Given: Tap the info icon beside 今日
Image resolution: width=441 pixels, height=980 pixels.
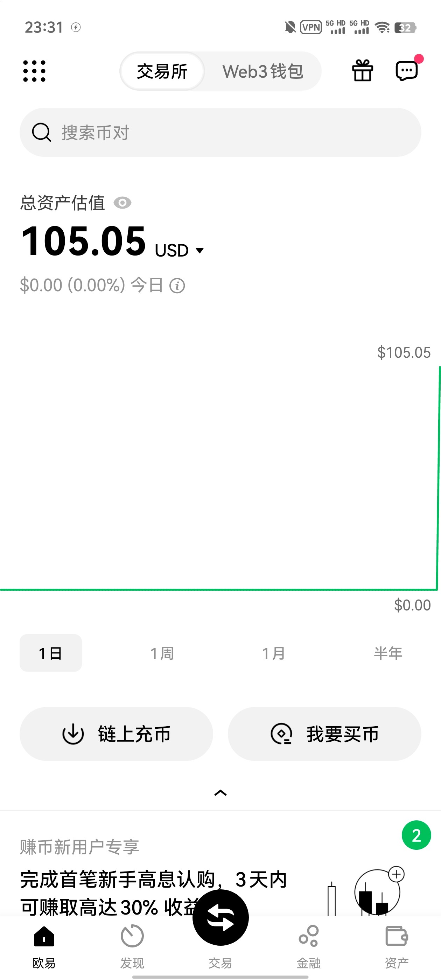Looking at the screenshot, I should (177, 286).
